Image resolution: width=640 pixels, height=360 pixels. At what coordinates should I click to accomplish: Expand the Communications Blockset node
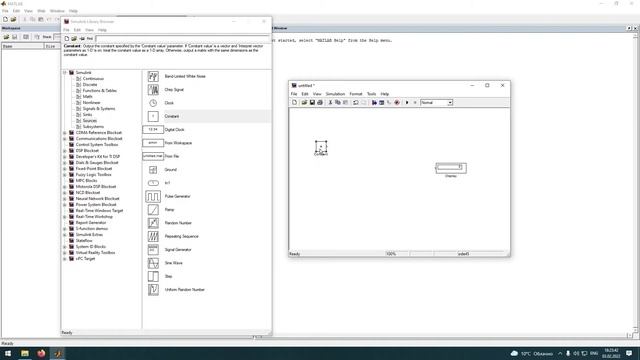tap(64, 139)
